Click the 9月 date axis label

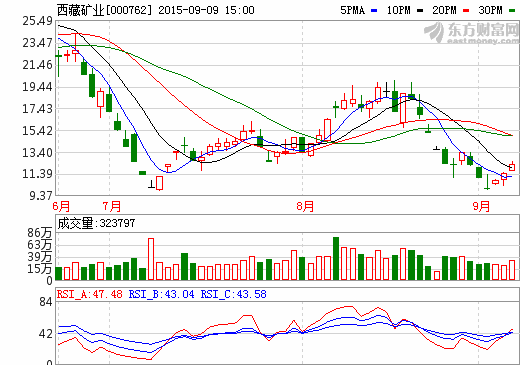pyautogui.click(x=481, y=207)
